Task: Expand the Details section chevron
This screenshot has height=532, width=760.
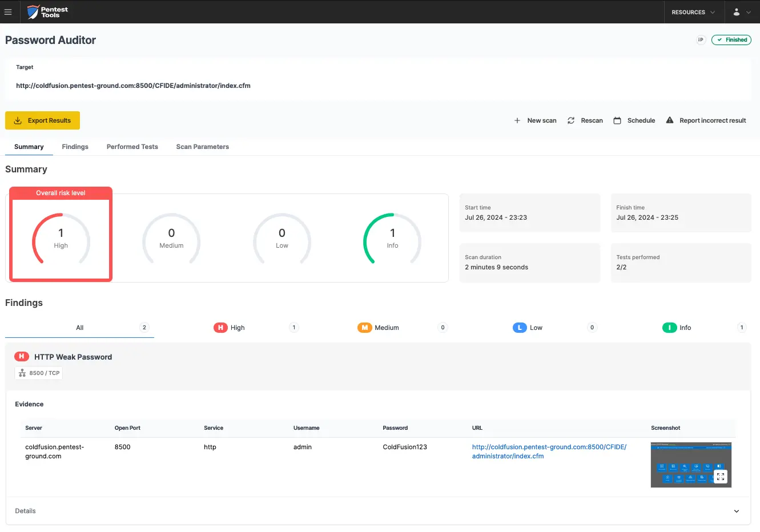Action: point(737,511)
